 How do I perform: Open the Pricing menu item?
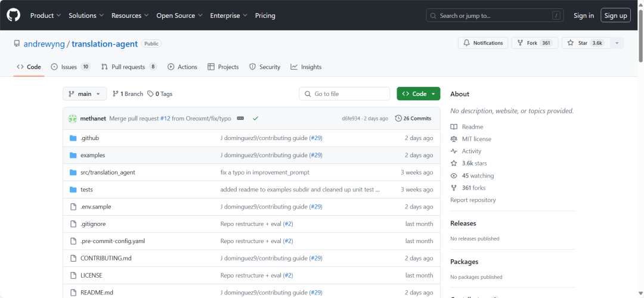(265, 15)
